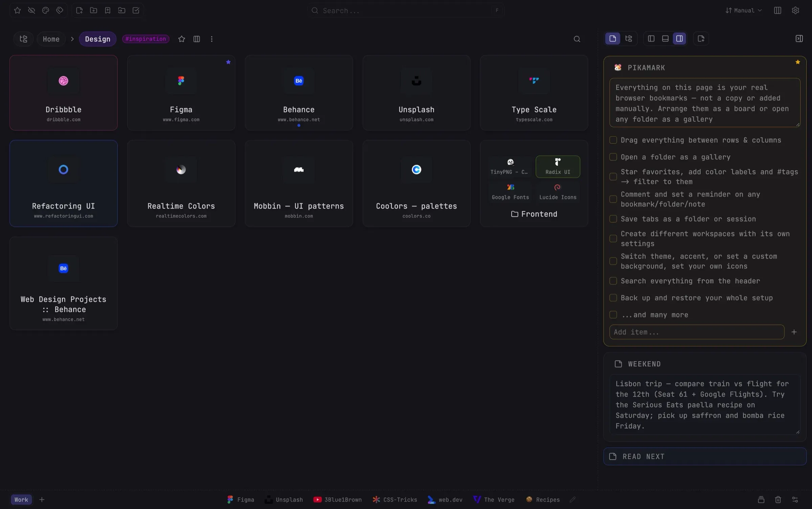Add a new note in side panel

pyautogui.click(x=701, y=39)
